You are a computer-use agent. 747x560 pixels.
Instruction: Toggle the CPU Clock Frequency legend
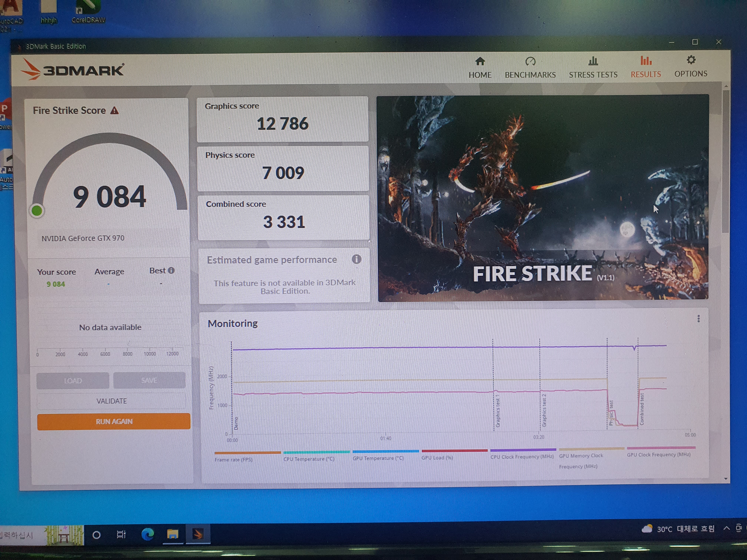(523, 454)
